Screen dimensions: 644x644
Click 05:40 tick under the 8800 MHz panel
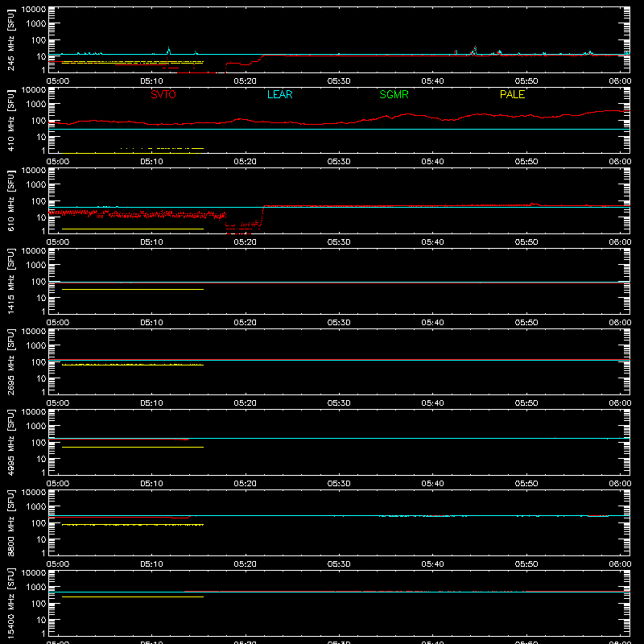[432, 564]
